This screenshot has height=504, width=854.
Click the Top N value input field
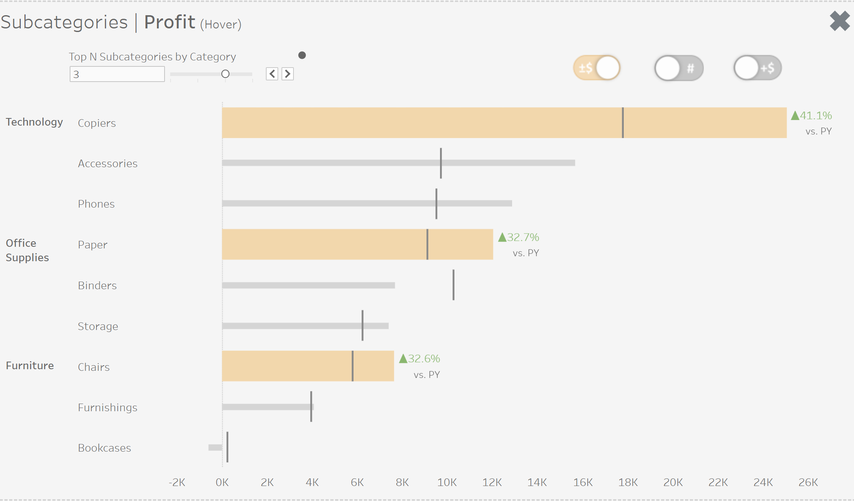pos(117,74)
